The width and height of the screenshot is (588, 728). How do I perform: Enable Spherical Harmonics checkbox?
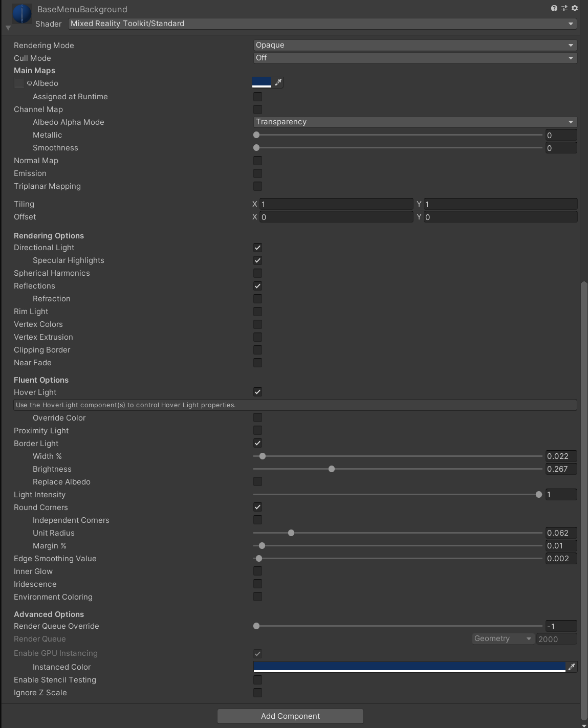click(257, 273)
